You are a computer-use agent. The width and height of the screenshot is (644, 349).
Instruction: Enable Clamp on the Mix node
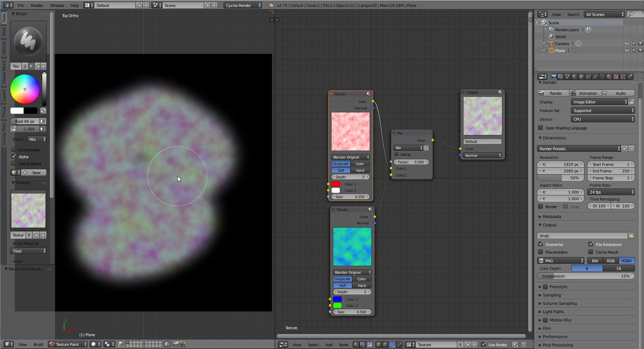[x=397, y=154]
